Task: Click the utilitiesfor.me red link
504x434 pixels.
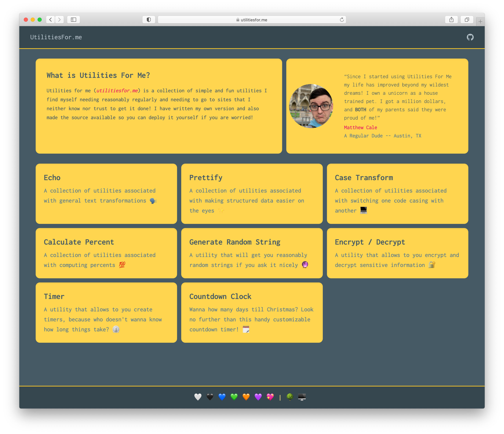Action: [x=117, y=91]
